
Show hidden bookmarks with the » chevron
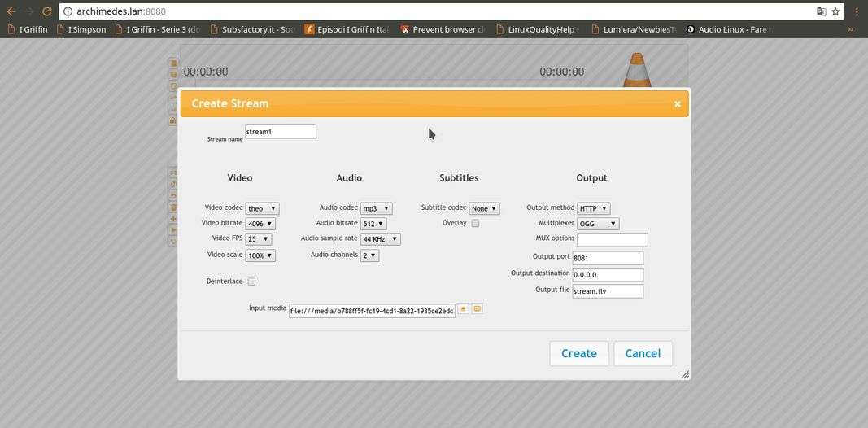850,29
